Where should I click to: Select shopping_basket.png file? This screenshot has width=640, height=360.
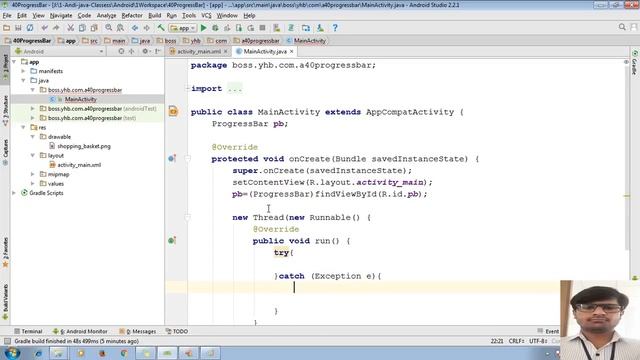pyautogui.click(x=84, y=146)
